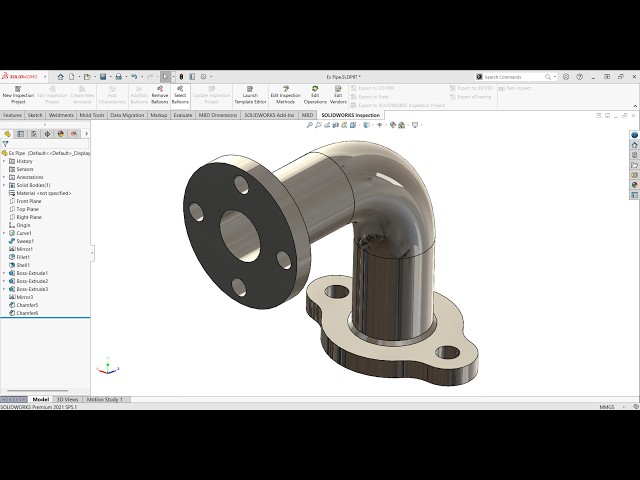Open the Mold Tools tab
Screen dimensions: 640x480
point(92,115)
